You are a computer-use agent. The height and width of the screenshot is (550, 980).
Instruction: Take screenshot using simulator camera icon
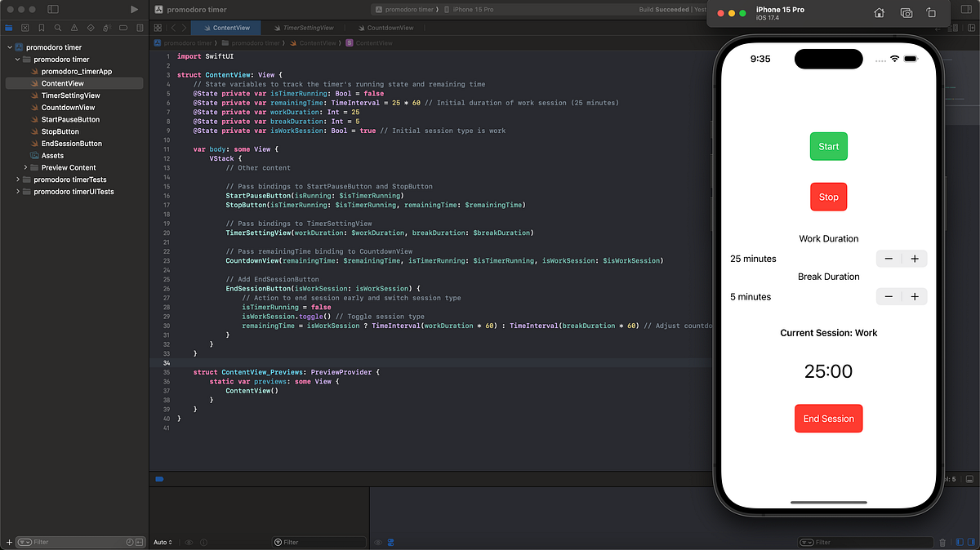906,13
